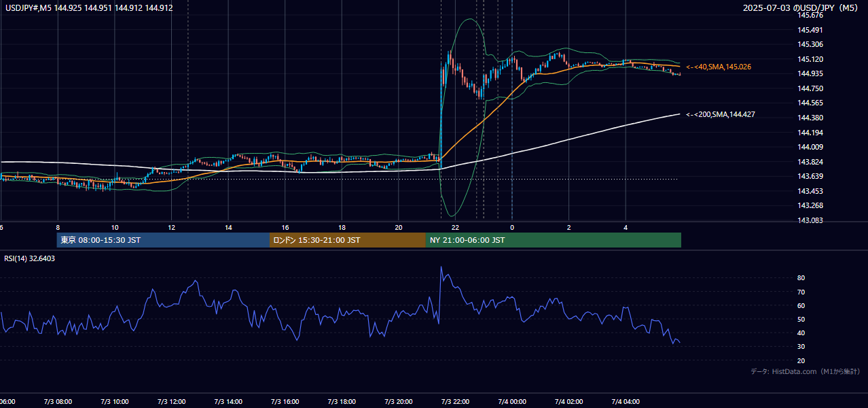Click the 7/3 10:00 bottom time label
This screenshot has width=868, height=408.
coord(115,402)
